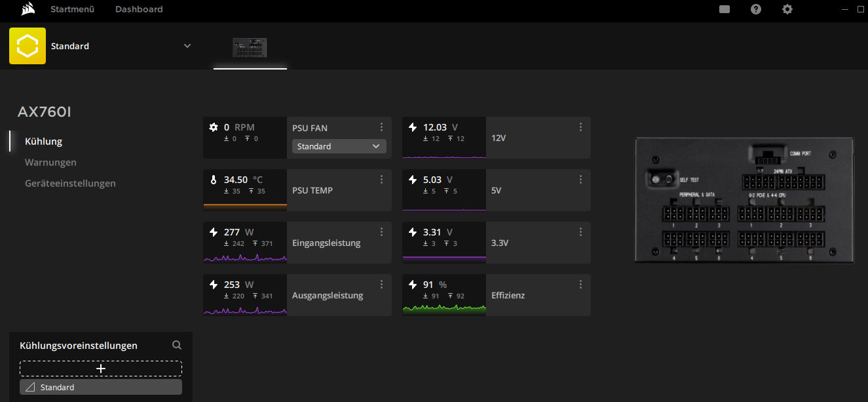868x402 pixels.
Task: Click the 5V lightning icon
Action: (412, 180)
